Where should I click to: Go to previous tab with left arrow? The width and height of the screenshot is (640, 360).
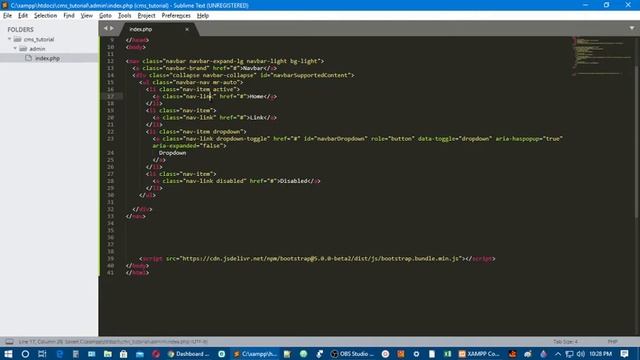point(106,28)
